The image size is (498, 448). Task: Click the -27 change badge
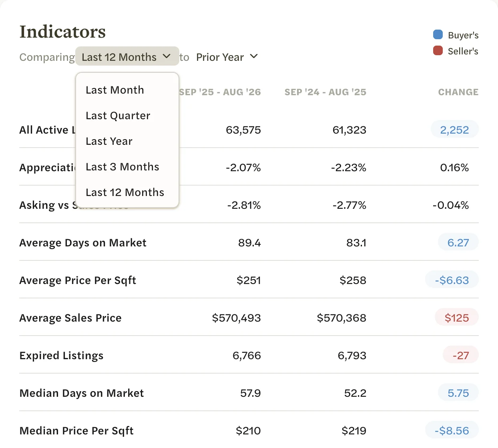(461, 355)
